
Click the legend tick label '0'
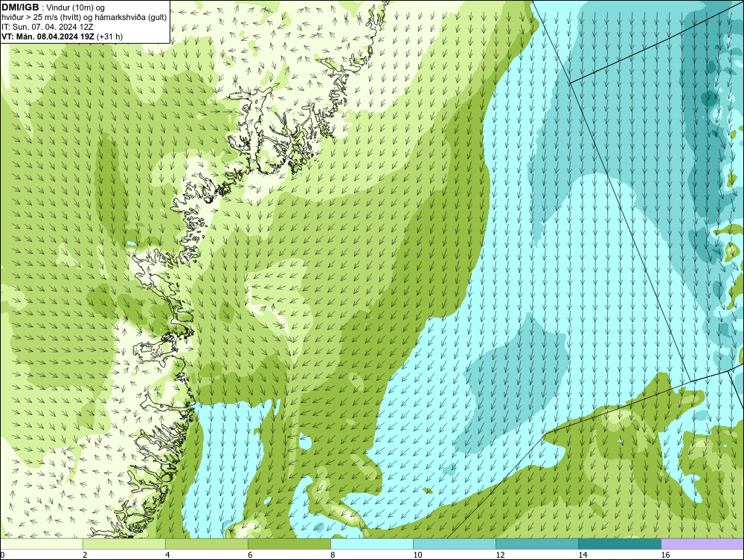(x=2, y=555)
